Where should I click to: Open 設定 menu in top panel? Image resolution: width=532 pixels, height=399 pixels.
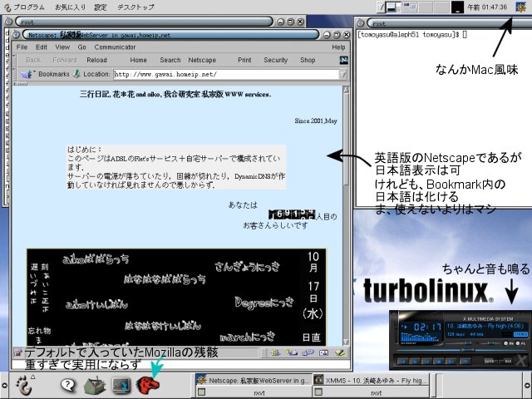101,7
